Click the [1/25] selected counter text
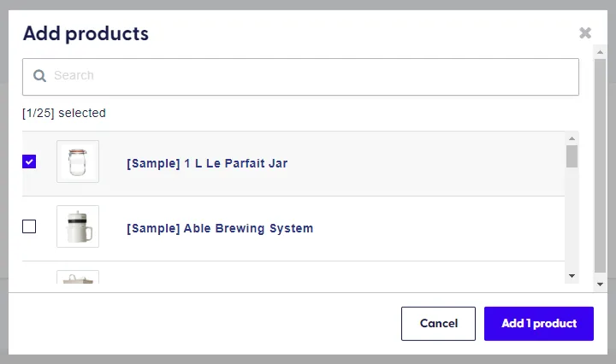 (x=64, y=113)
